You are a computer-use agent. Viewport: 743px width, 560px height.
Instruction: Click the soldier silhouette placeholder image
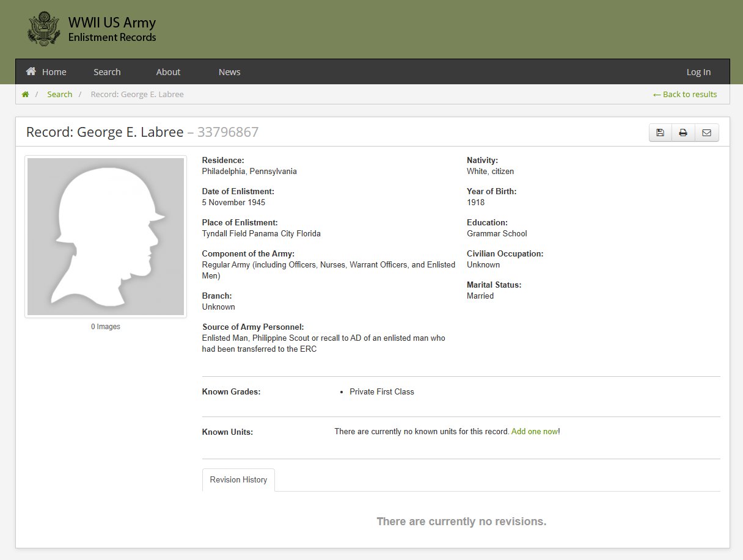pyautogui.click(x=106, y=236)
